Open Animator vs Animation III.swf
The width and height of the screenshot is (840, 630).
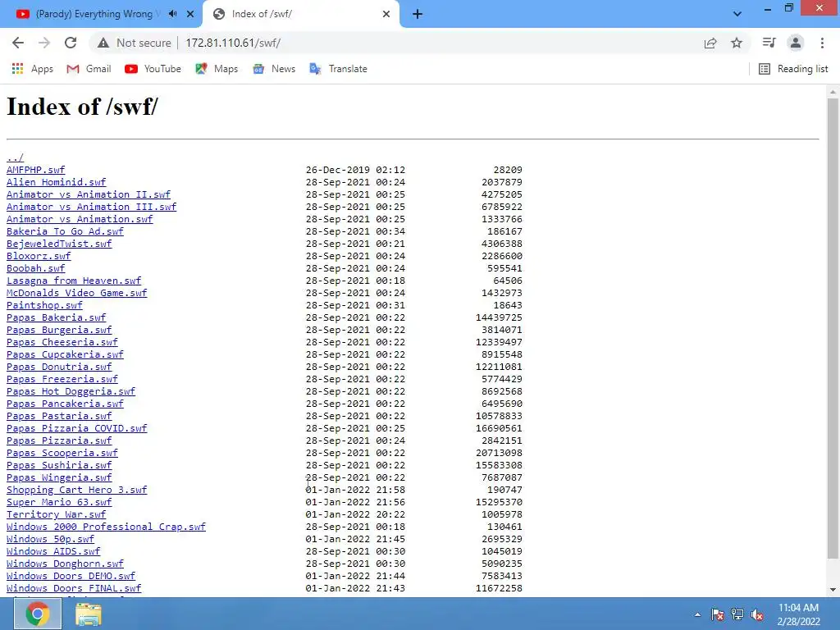(91, 207)
